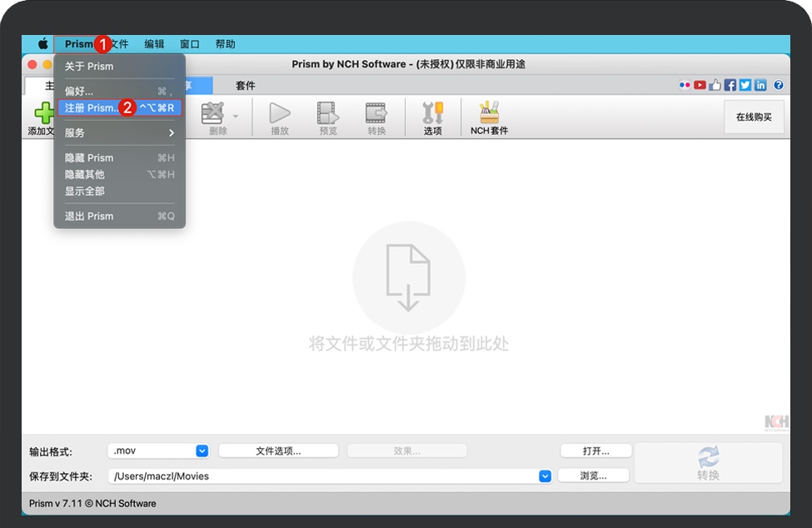Click the 浏览... browse button
This screenshot has width=812, height=528.
(594, 476)
